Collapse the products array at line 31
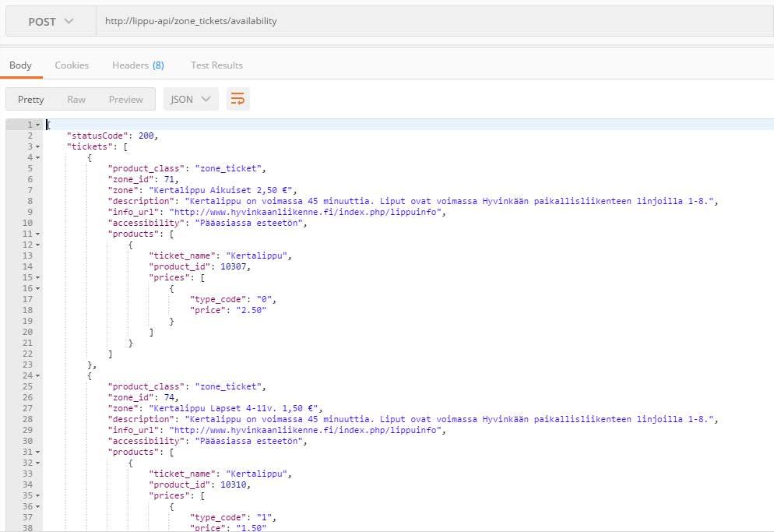Screen dimensions: 774x532 tap(38, 452)
